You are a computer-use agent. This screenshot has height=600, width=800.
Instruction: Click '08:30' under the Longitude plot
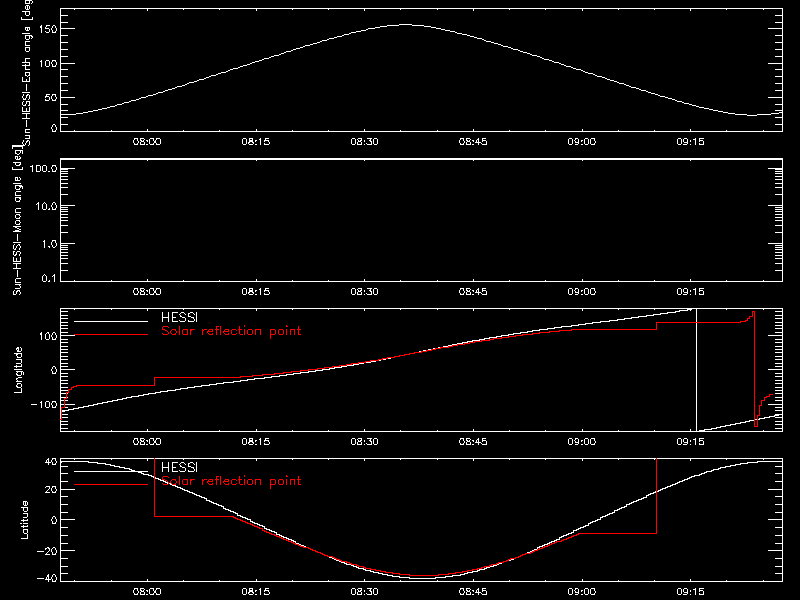(x=364, y=442)
